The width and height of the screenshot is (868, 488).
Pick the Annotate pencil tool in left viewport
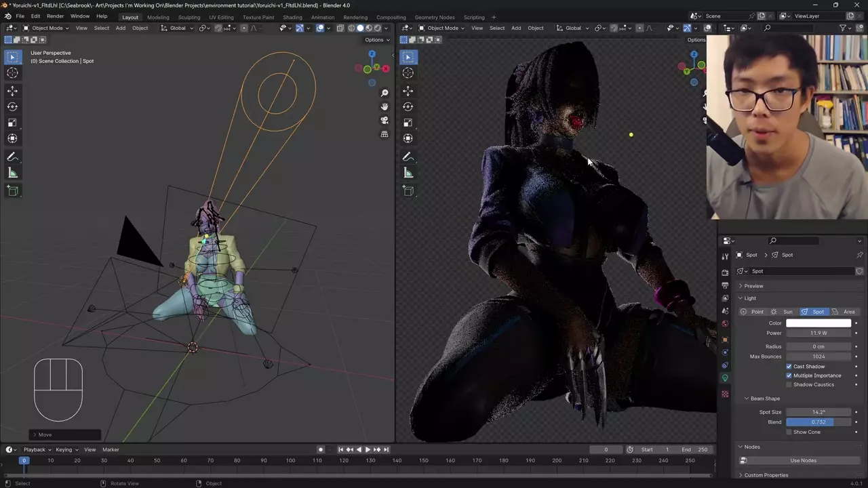tap(12, 157)
